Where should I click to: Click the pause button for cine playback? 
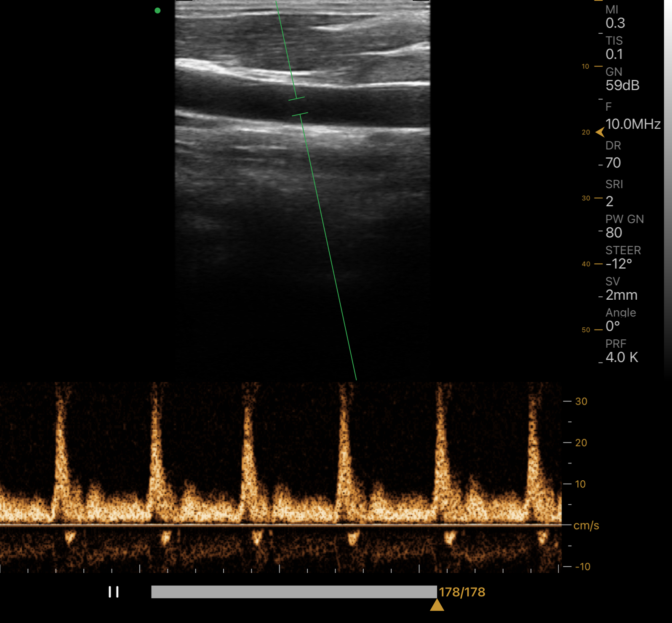(113, 592)
